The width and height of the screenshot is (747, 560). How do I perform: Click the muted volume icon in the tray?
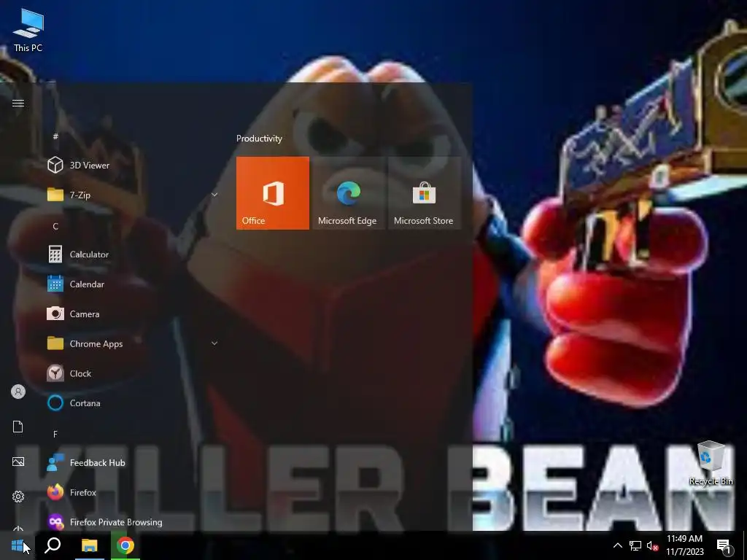(x=652, y=545)
